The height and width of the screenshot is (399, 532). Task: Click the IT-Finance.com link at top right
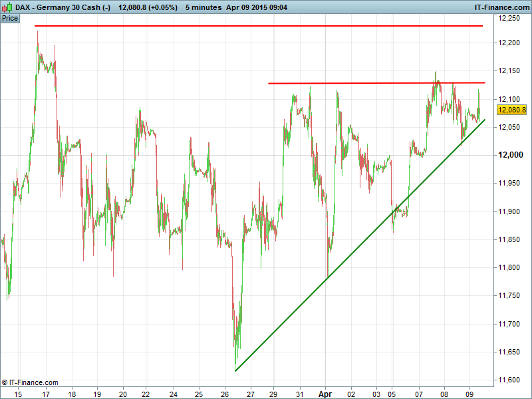[501, 7]
